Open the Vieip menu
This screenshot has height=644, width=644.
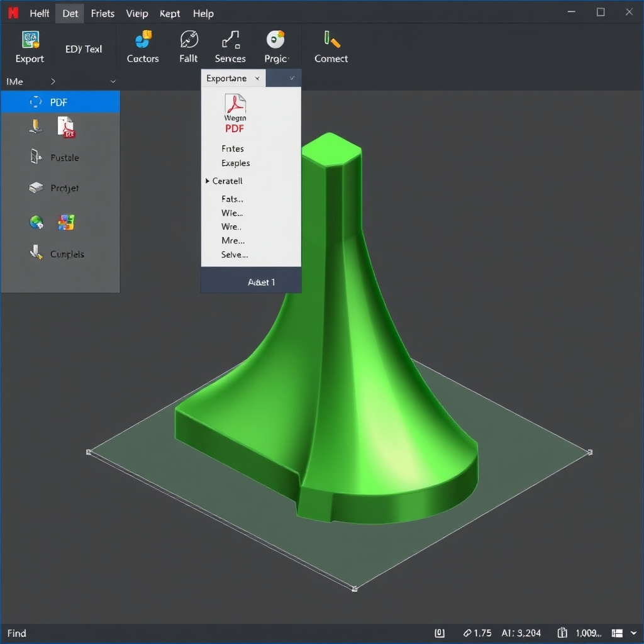point(137,14)
